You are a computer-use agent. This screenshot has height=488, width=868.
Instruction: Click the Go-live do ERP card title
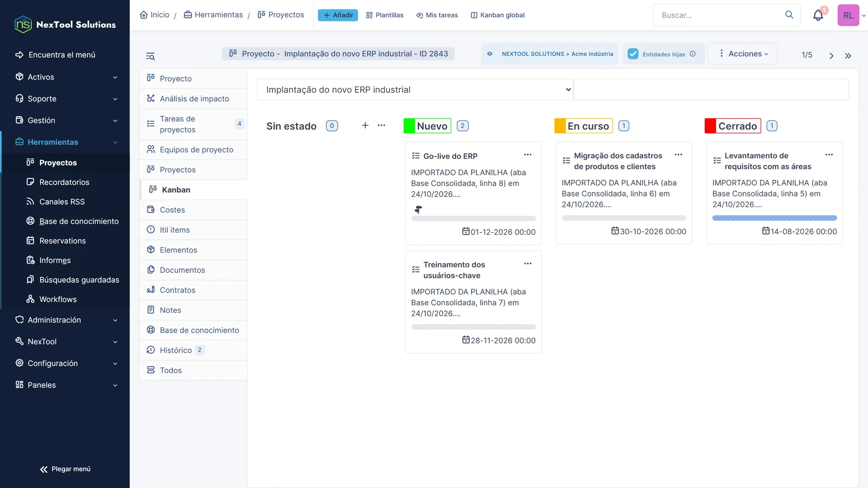[x=450, y=156]
